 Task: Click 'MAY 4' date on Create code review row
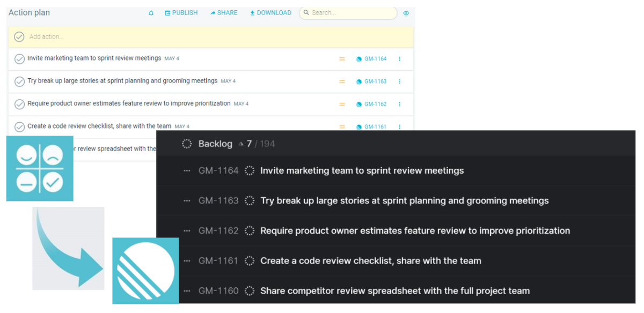click(x=182, y=126)
